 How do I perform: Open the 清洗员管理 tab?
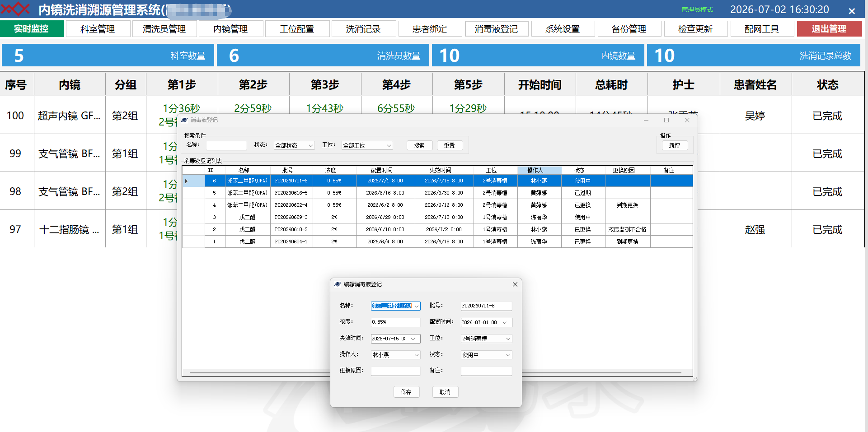point(164,29)
